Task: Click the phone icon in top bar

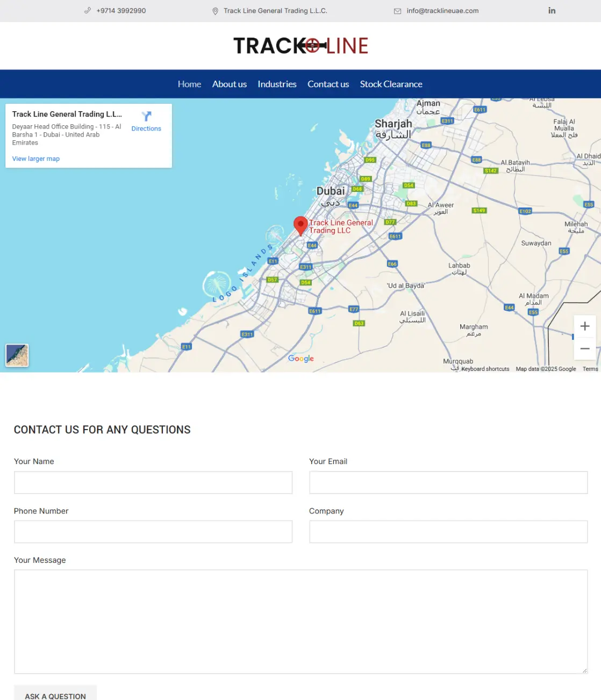Action: (x=88, y=11)
